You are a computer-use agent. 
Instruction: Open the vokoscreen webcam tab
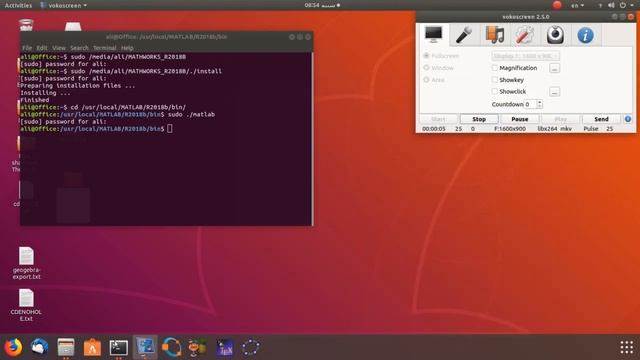(555, 35)
